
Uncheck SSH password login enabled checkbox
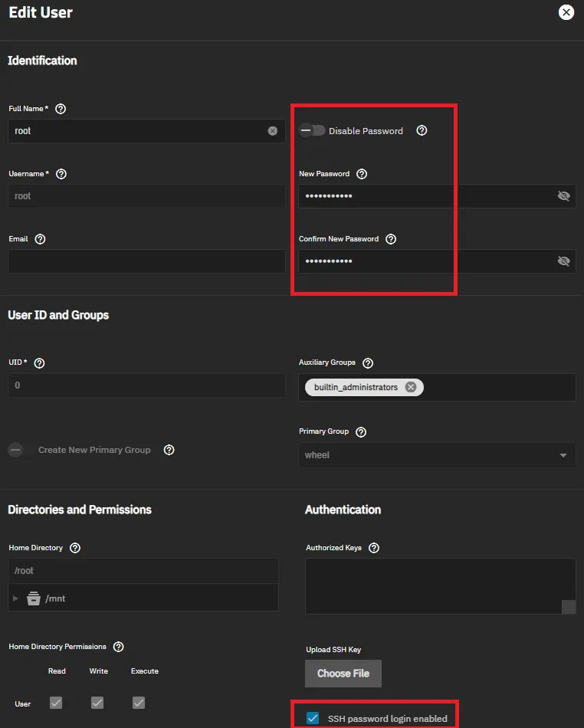pyautogui.click(x=313, y=718)
